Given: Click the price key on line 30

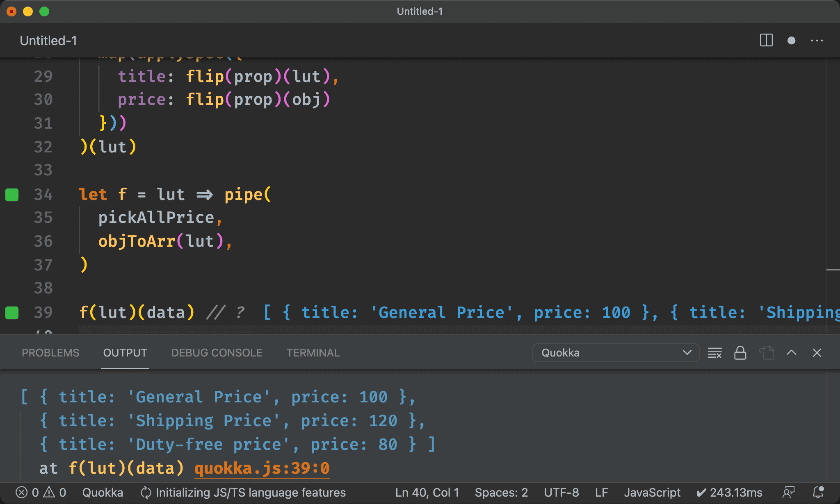Looking at the screenshot, I should pyautogui.click(x=142, y=100).
